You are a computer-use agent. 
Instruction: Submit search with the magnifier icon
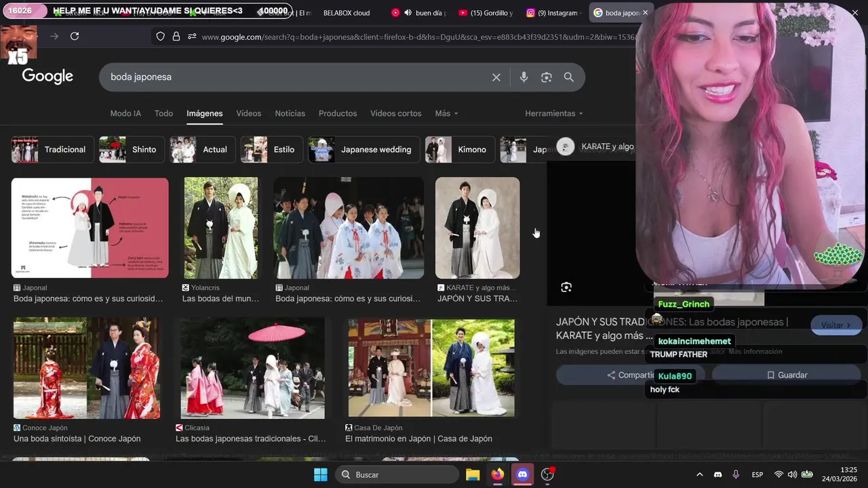569,77
